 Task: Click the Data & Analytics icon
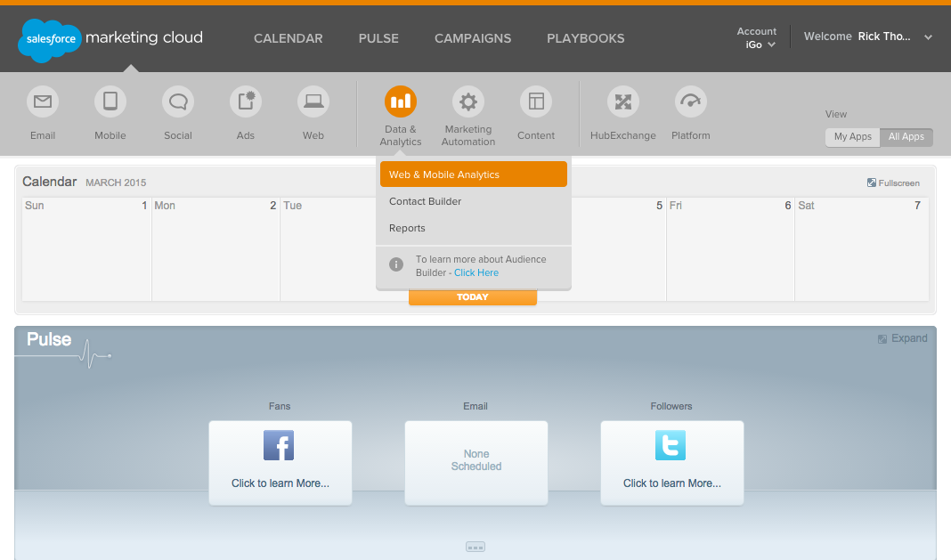coord(401,101)
